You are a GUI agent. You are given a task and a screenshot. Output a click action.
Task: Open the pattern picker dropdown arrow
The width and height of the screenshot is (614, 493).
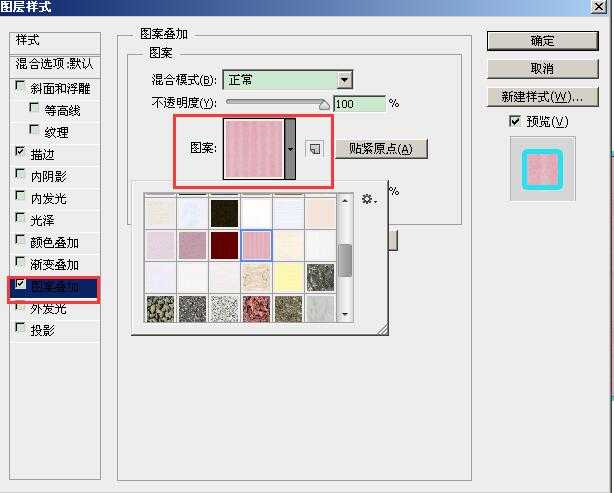click(x=290, y=149)
